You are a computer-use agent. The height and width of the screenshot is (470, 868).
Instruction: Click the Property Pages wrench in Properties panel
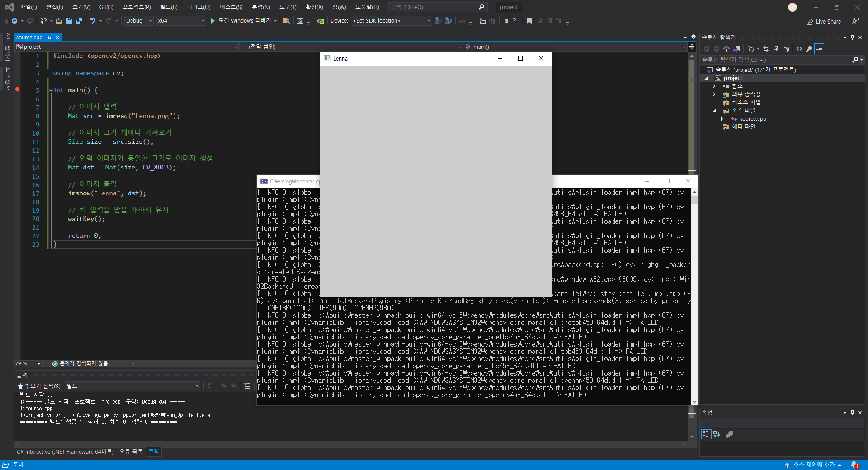[729, 434]
